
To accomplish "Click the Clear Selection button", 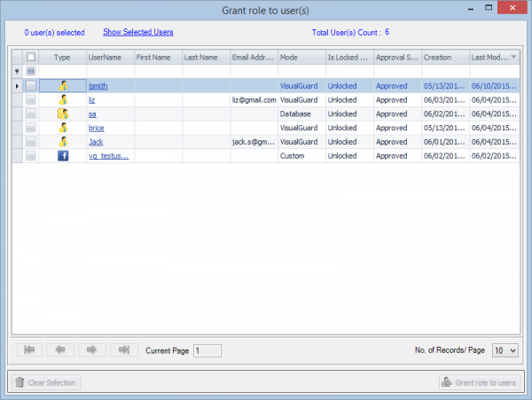I will (x=46, y=382).
